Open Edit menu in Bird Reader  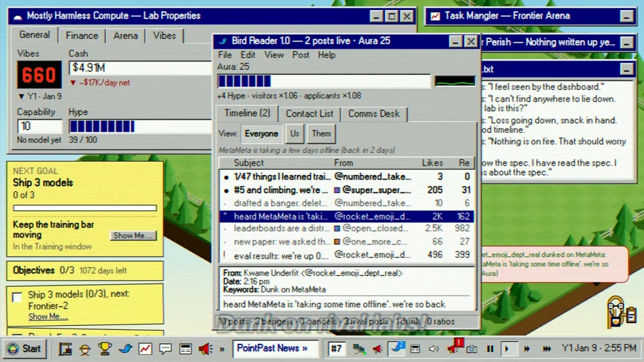(x=248, y=55)
